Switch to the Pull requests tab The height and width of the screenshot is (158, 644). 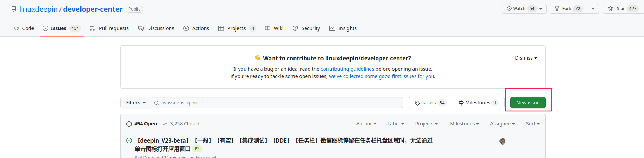pyautogui.click(x=109, y=28)
